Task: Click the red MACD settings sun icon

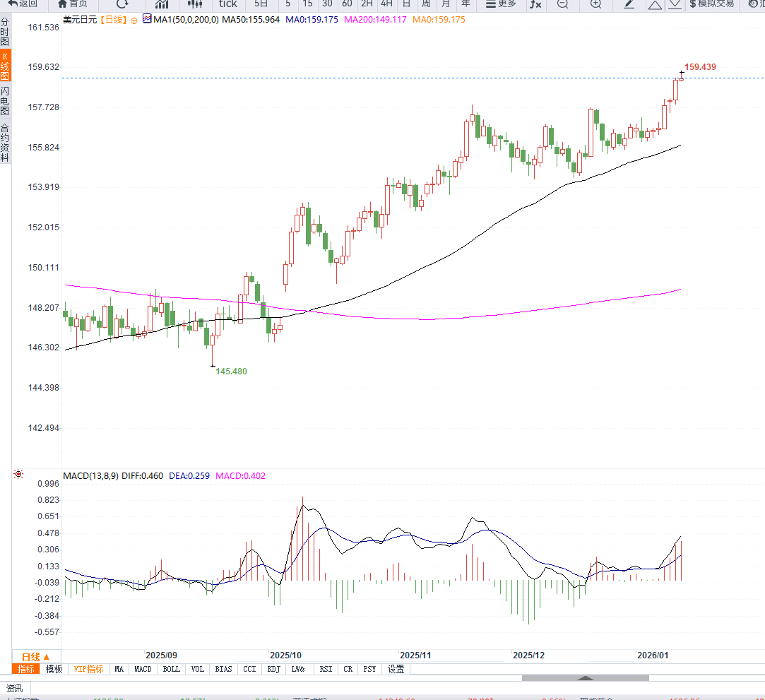Action: tap(18, 474)
